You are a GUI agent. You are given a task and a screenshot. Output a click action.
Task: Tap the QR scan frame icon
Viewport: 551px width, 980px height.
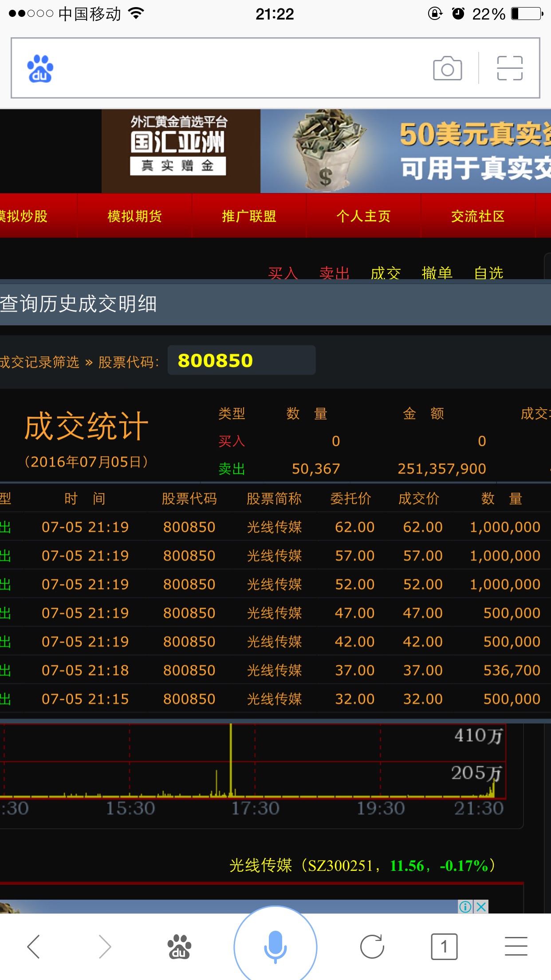tap(509, 68)
